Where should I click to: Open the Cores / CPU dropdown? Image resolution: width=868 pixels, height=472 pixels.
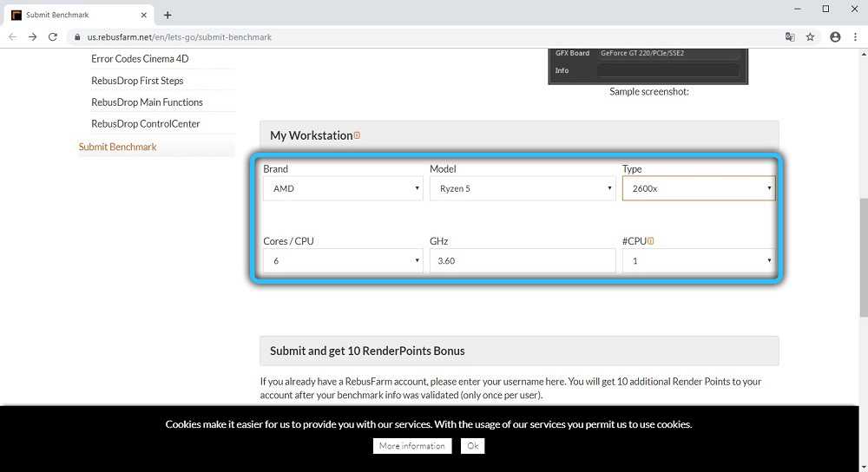343,260
